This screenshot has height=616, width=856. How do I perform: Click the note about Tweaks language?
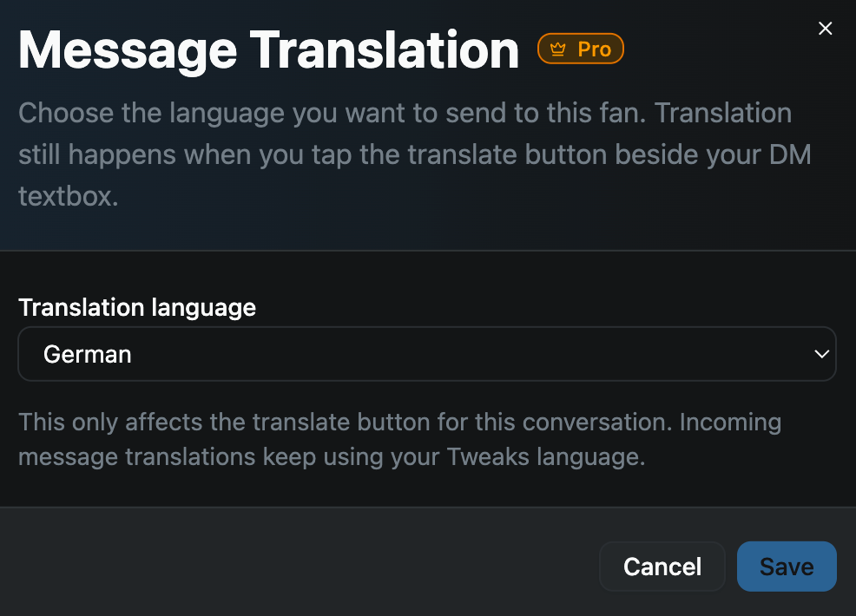pos(399,439)
